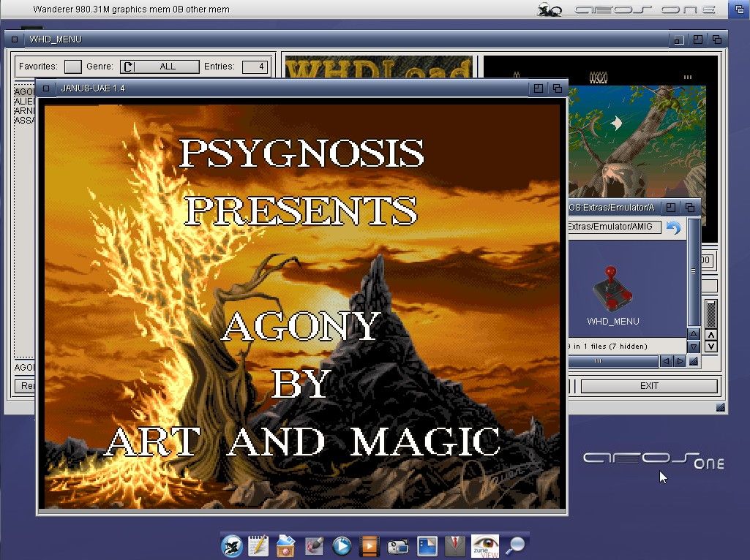750x560 pixels.
Task: Open the WHD_MENU joystick icon
Action: point(612,290)
